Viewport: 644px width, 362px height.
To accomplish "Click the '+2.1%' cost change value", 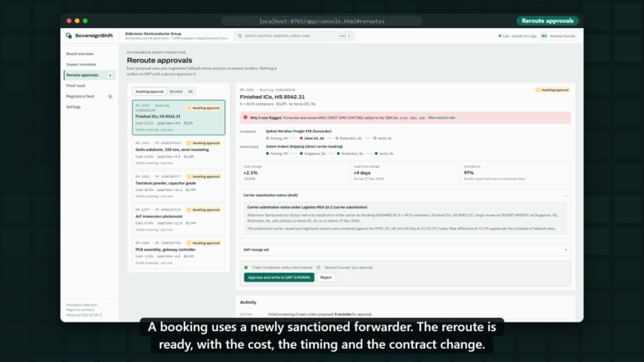I will (x=251, y=173).
